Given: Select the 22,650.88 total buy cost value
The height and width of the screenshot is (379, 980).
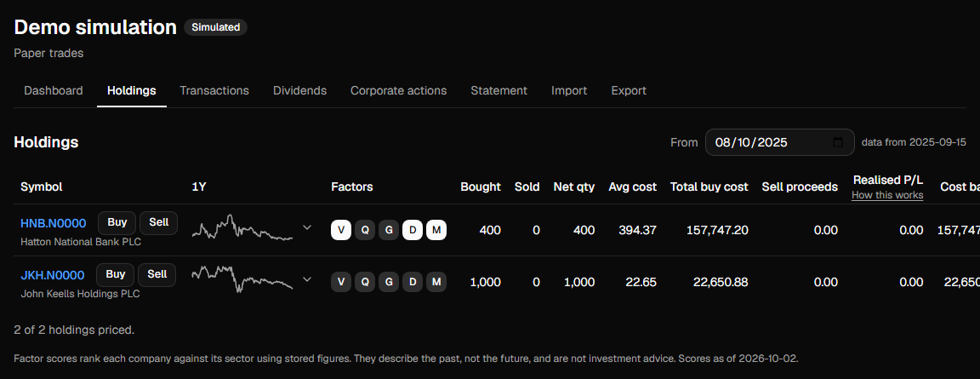Looking at the screenshot, I should tap(721, 282).
